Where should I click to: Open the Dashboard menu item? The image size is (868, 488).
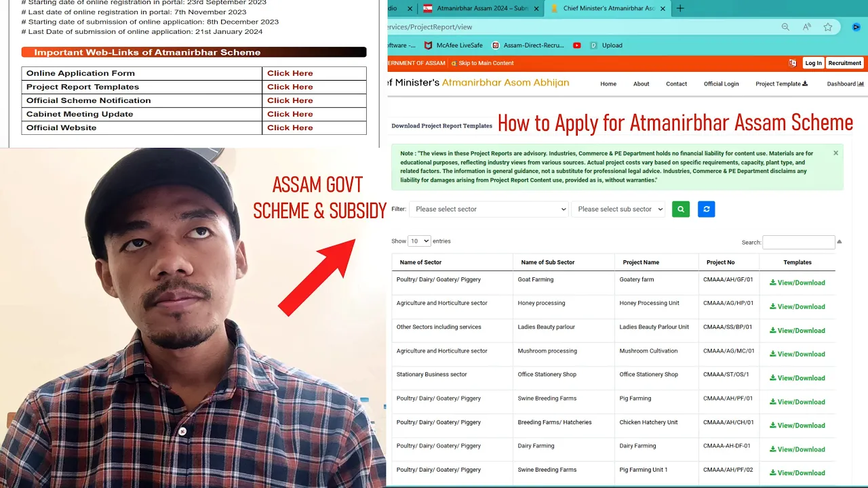(x=845, y=84)
